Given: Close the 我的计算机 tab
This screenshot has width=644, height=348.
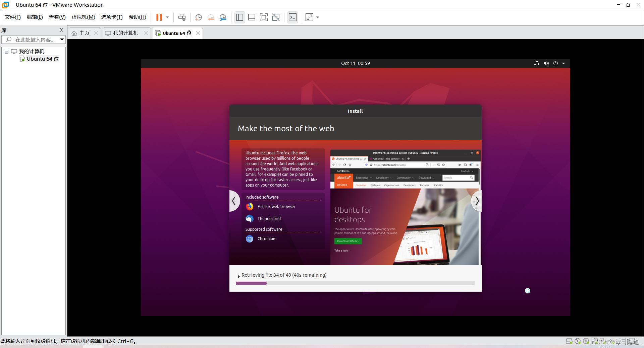Looking at the screenshot, I should pos(146,33).
